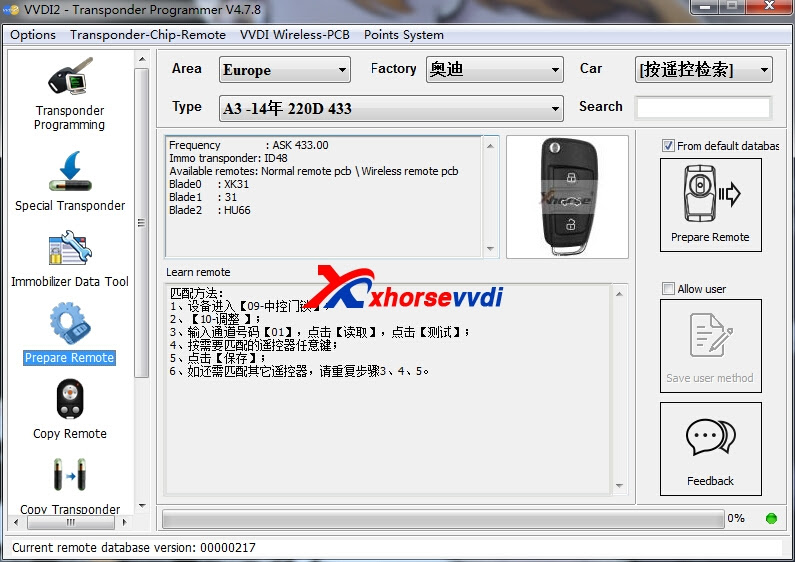Close the VVDI2 window

click(x=768, y=7)
